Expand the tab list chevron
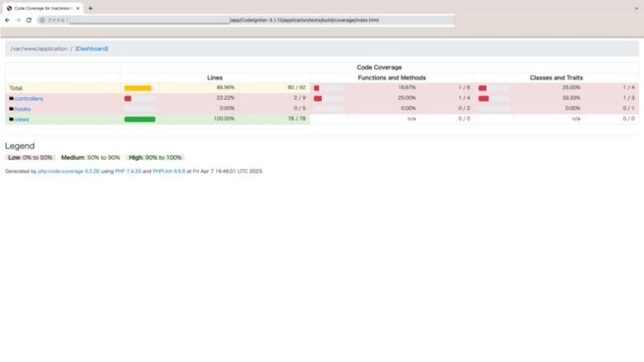 coord(636,8)
